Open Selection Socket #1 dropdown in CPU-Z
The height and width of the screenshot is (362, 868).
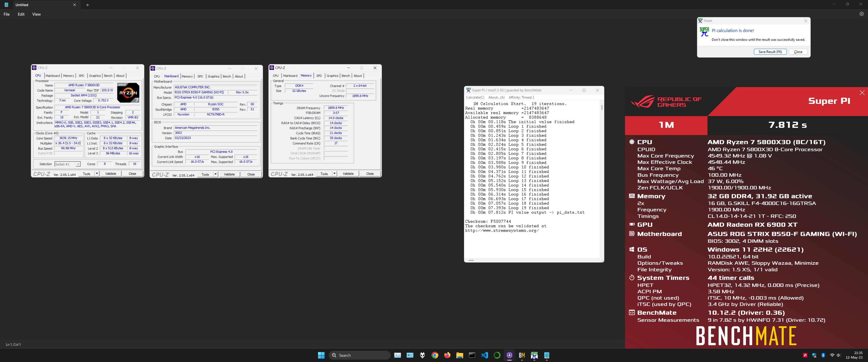(x=67, y=164)
